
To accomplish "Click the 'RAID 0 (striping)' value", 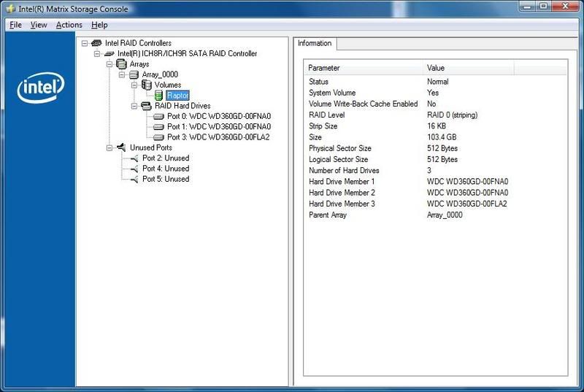I will [x=452, y=115].
